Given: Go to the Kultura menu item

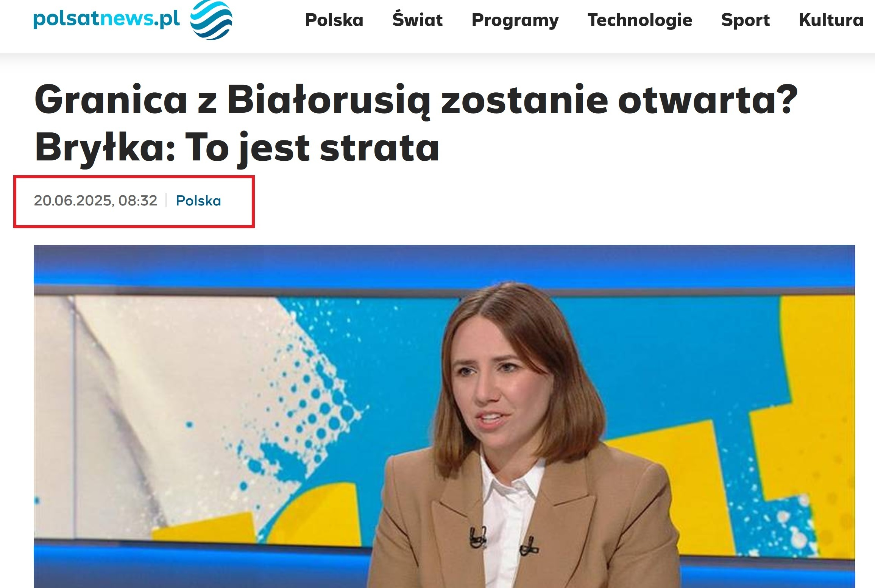Looking at the screenshot, I should click(x=831, y=20).
